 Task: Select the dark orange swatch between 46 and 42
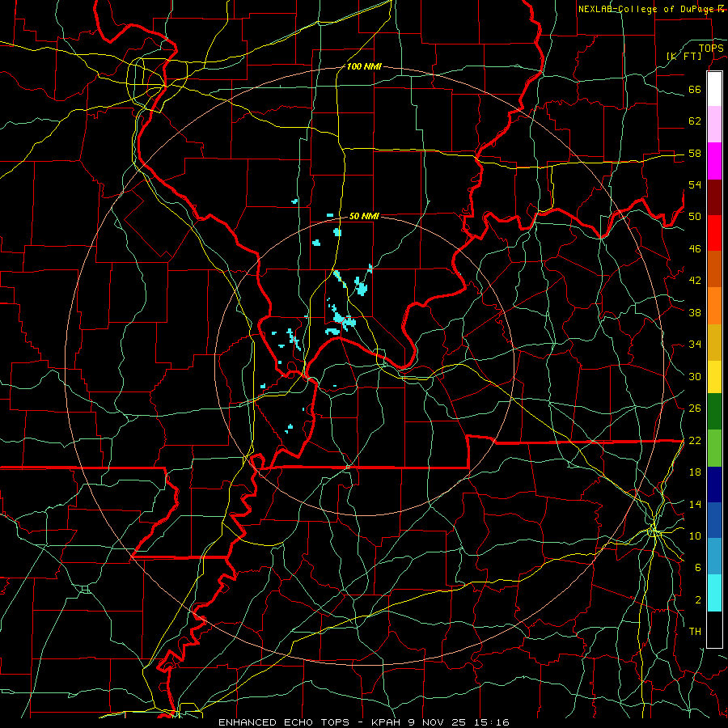[x=714, y=269]
